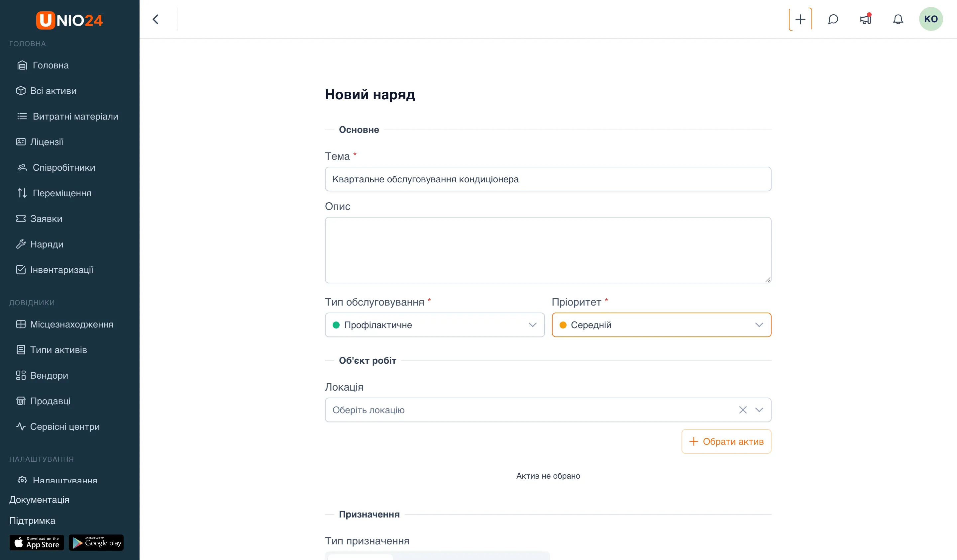Expand the Тип обслуговування dropdown

click(434, 325)
